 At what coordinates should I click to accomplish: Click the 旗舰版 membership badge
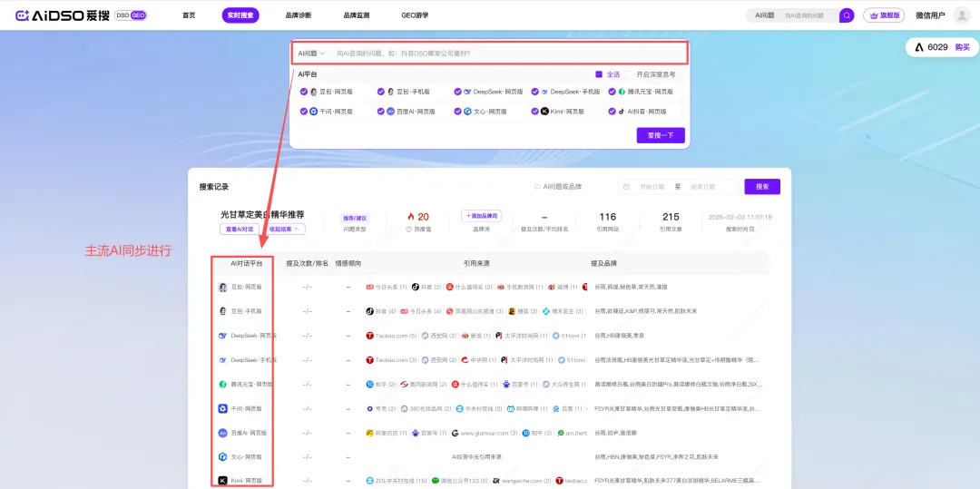click(x=884, y=15)
